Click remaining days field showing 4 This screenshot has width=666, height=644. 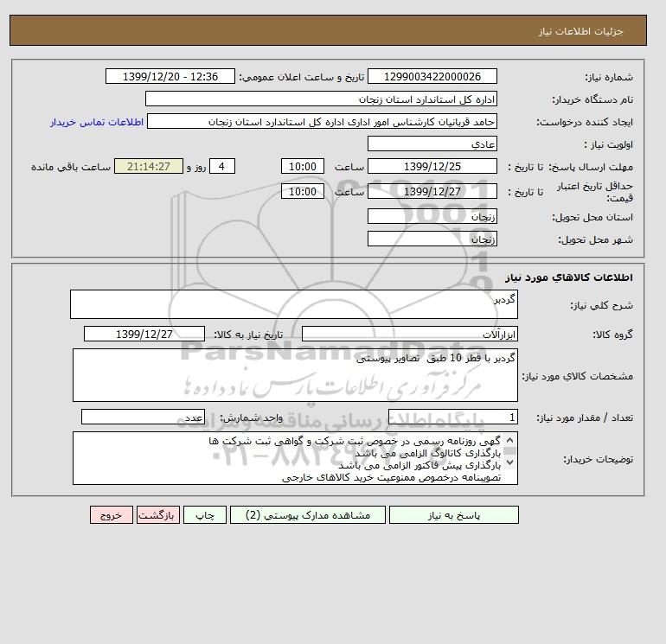(222, 167)
